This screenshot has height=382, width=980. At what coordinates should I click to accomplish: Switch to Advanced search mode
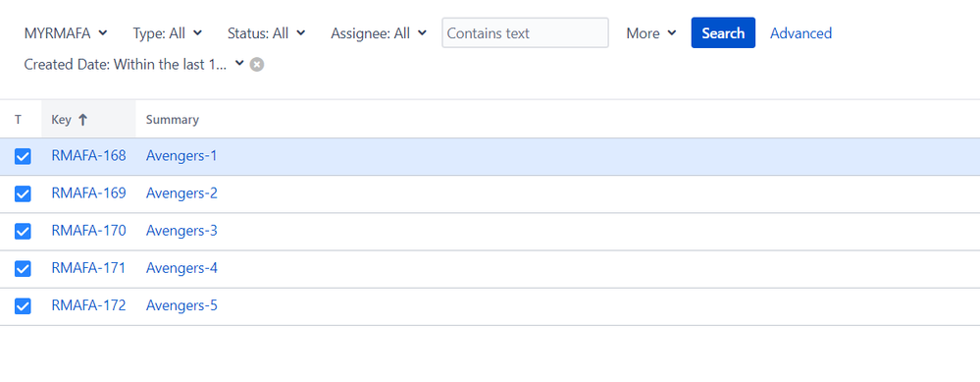coord(800,33)
